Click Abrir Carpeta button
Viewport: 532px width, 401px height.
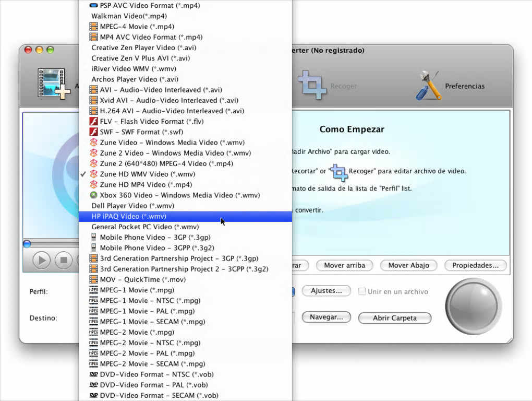click(x=395, y=318)
